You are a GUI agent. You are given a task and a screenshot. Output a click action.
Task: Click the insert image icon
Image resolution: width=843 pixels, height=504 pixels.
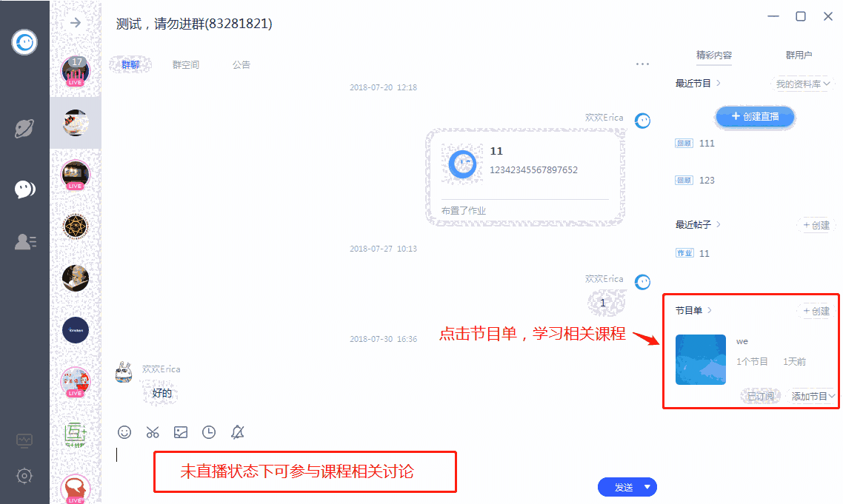click(x=181, y=432)
